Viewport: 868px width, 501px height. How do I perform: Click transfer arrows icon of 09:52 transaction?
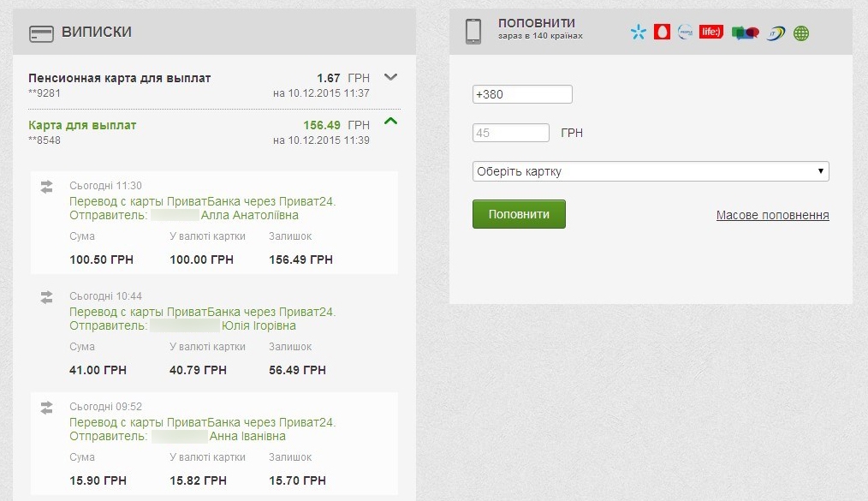click(x=47, y=408)
